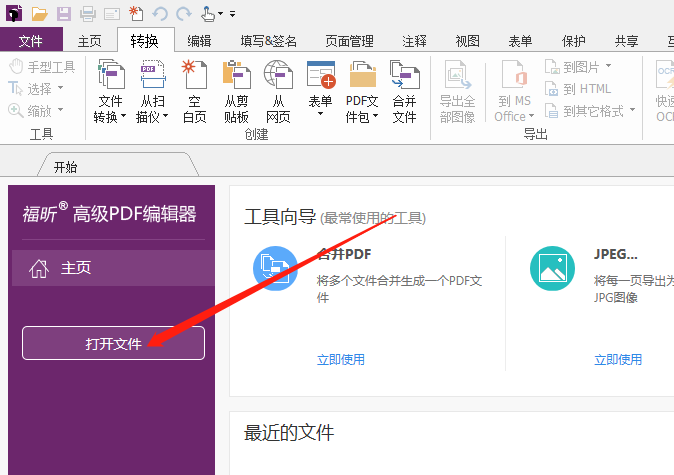Click the Redo arrow icon
This screenshot has height=475, width=674.
pyautogui.click(x=184, y=14)
